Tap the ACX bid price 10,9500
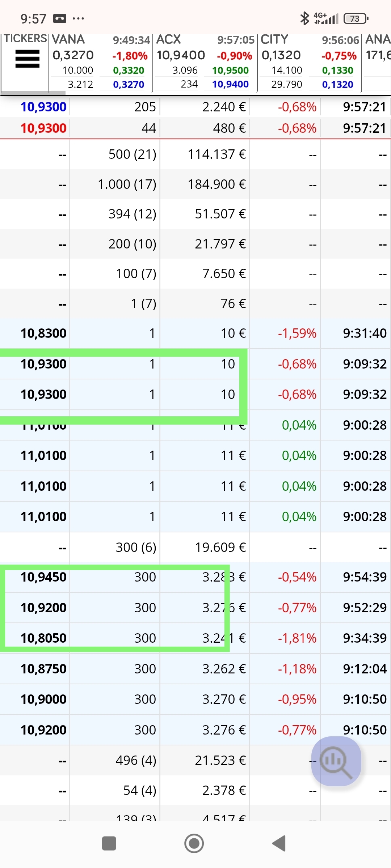 click(x=230, y=70)
